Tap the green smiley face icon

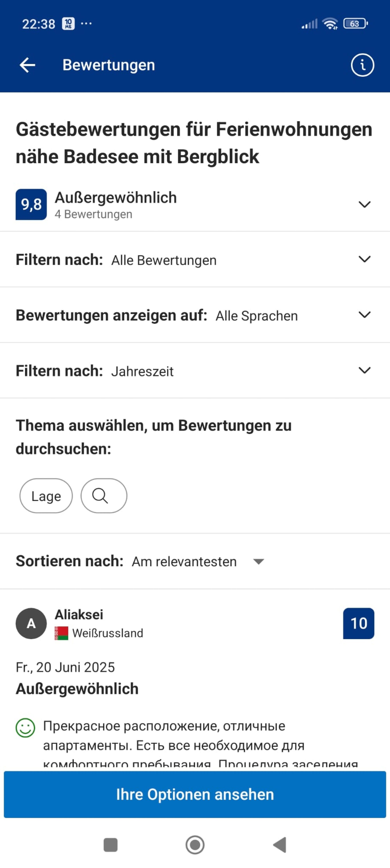click(25, 727)
